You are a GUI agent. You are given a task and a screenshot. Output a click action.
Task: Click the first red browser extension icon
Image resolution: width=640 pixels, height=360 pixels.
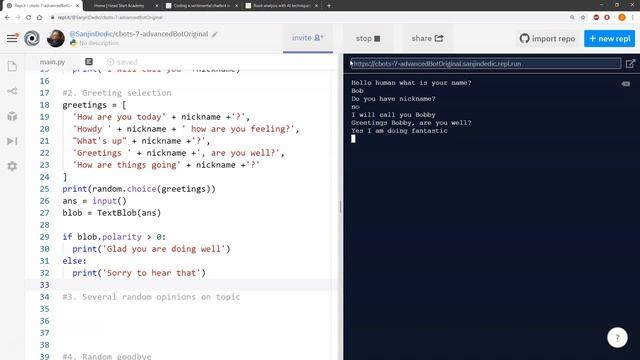596,18
